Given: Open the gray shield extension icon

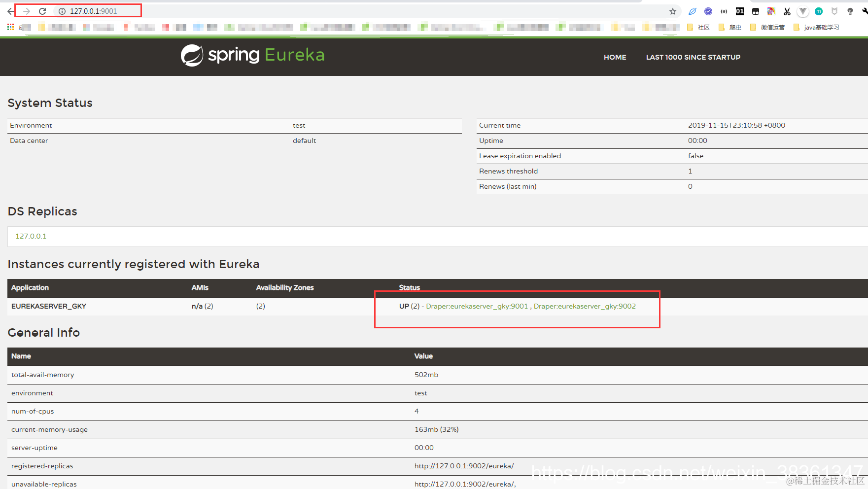Looking at the screenshot, I should (x=834, y=11).
